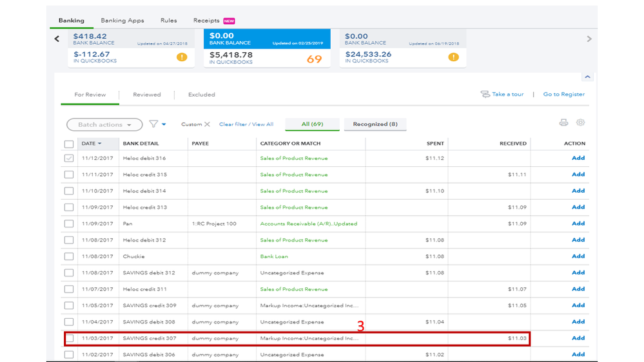The height and width of the screenshot is (362, 644).
Task: Check the Pan transaction row checkbox
Action: pyautogui.click(x=69, y=224)
